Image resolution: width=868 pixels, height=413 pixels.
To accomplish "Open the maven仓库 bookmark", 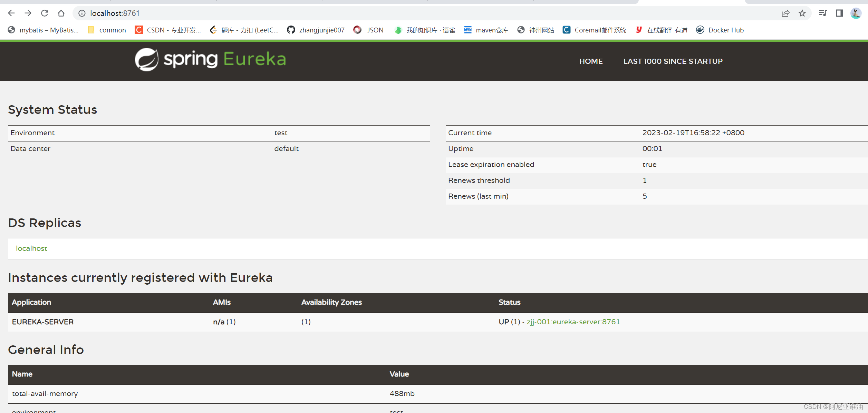I will pos(486,30).
